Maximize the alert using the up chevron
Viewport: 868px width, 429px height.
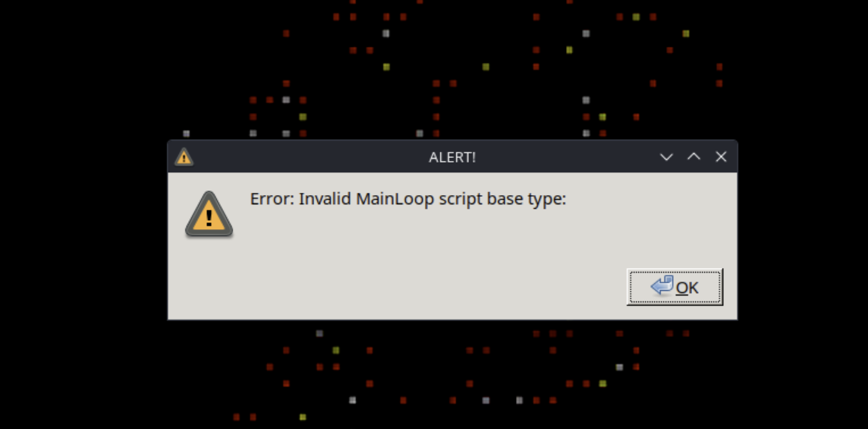(x=693, y=157)
